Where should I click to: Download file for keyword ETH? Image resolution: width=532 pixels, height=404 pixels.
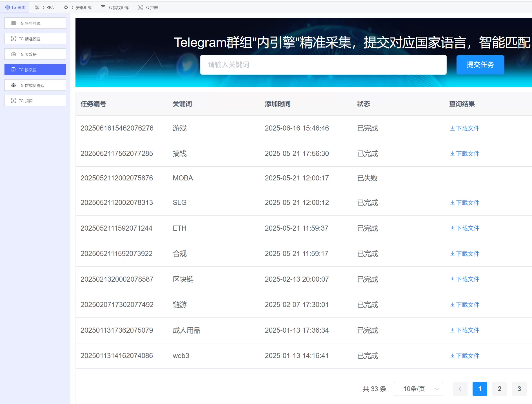click(465, 228)
